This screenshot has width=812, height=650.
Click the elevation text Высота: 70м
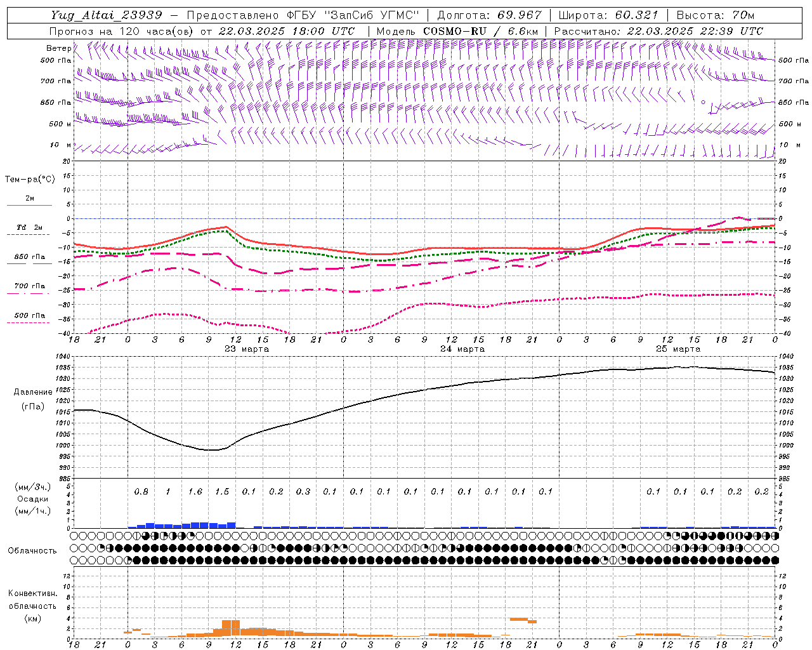[x=716, y=15]
